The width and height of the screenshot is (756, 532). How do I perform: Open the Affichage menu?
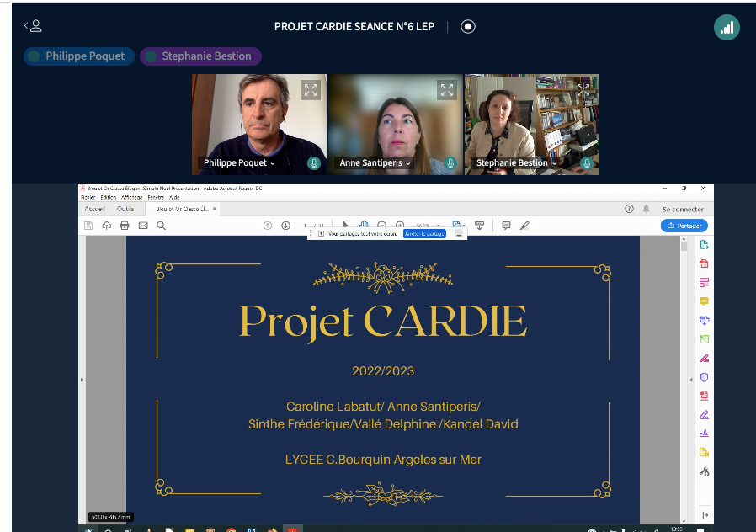[x=131, y=197]
